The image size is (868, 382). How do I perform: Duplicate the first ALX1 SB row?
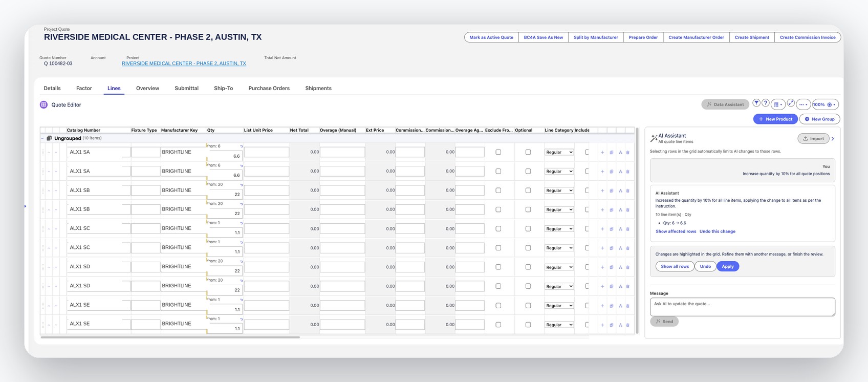coord(612,190)
